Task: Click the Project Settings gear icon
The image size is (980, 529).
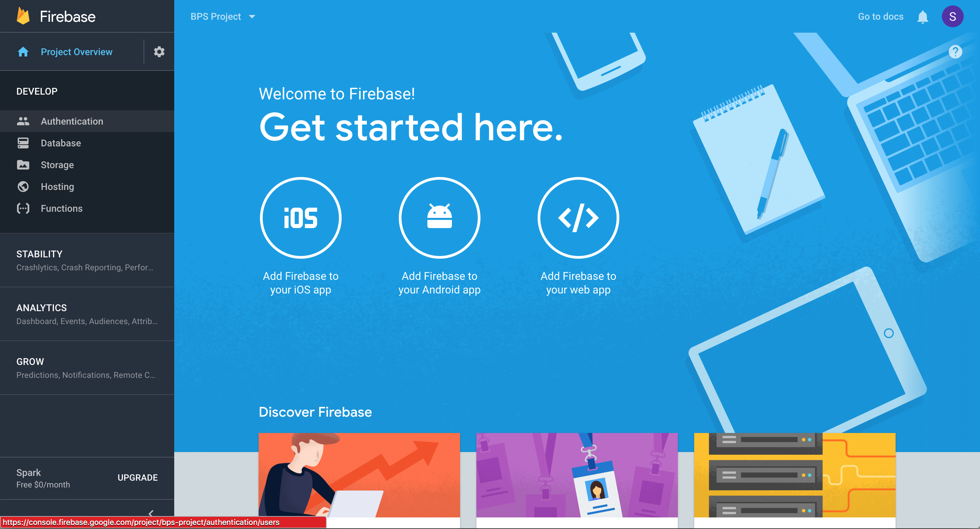Action: (158, 51)
